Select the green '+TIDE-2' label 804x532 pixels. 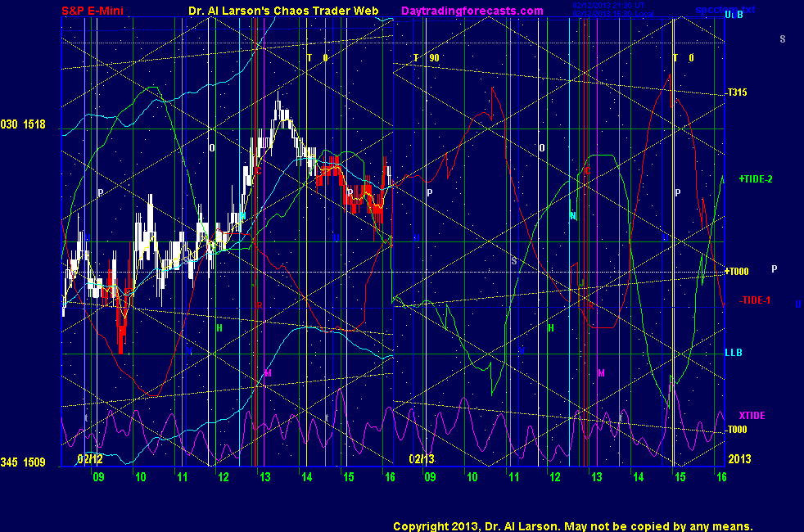click(756, 179)
